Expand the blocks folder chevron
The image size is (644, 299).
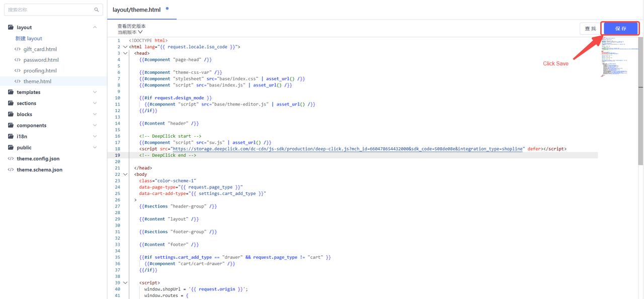(95, 115)
